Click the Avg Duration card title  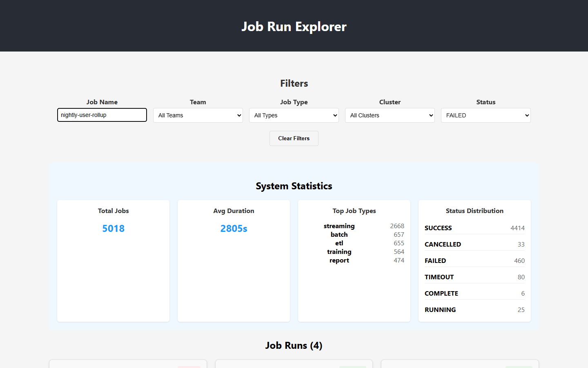click(x=234, y=211)
